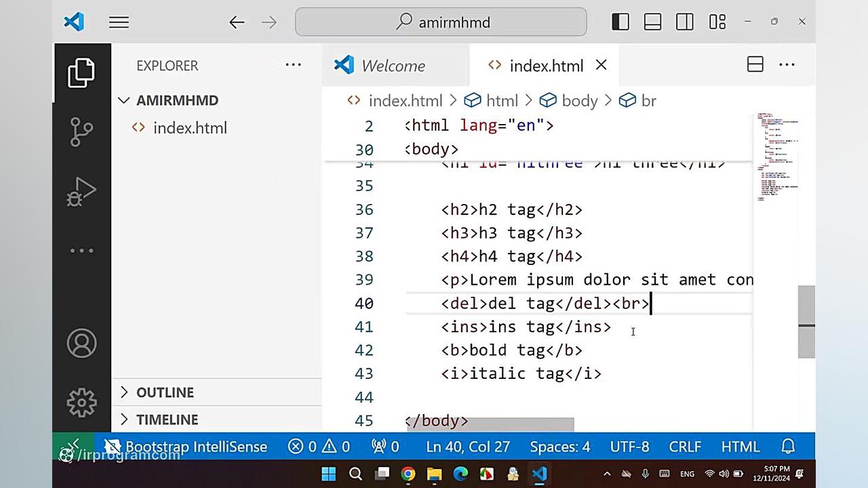
Task: Switch to the Welcome tab
Action: click(x=395, y=66)
